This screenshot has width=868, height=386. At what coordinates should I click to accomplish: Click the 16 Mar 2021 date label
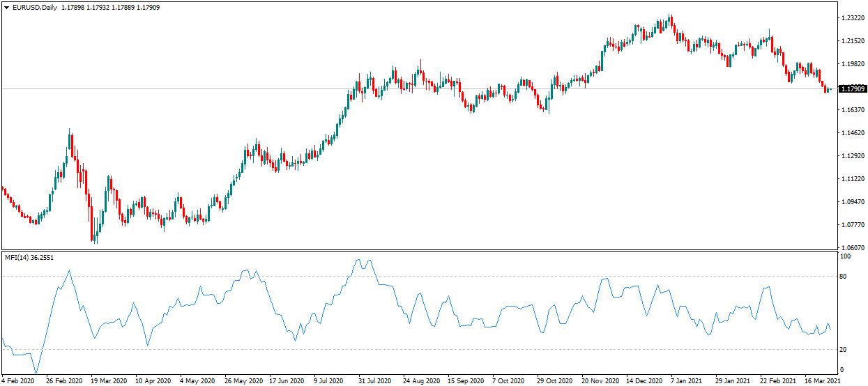coord(822,381)
